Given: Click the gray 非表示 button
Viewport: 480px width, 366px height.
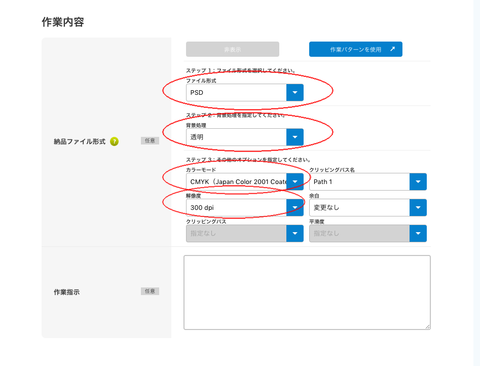Looking at the screenshot, I should 232,49.
